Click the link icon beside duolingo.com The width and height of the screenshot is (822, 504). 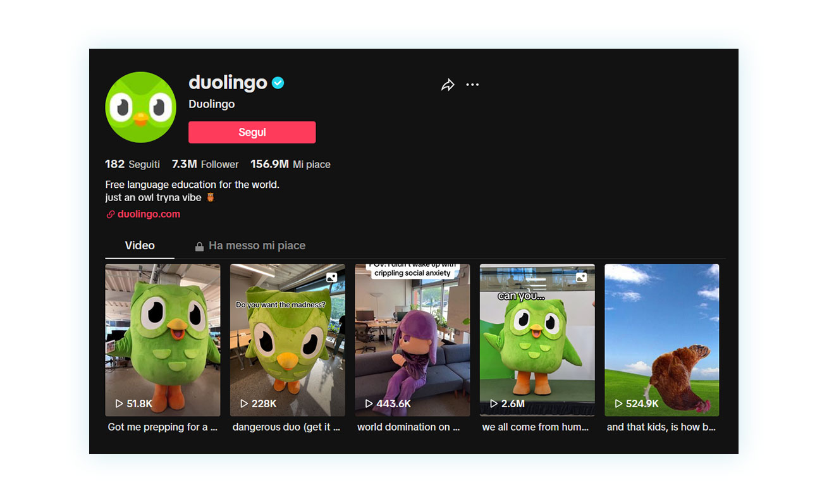coord(110,214)
